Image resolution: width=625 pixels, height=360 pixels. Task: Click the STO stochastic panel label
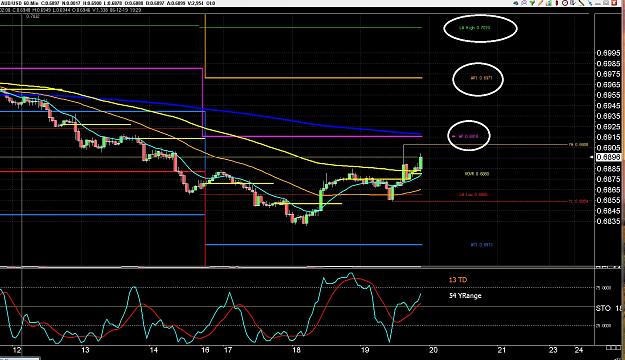[603, 308]
